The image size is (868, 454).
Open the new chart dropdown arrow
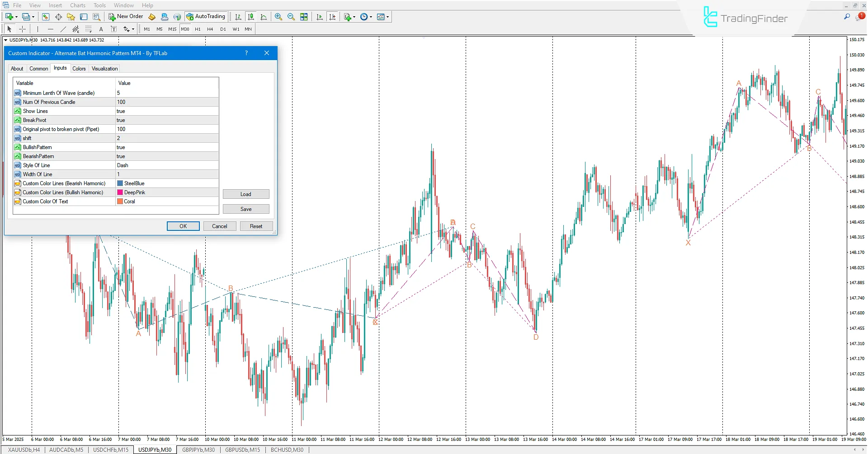(x=17, y=17)
